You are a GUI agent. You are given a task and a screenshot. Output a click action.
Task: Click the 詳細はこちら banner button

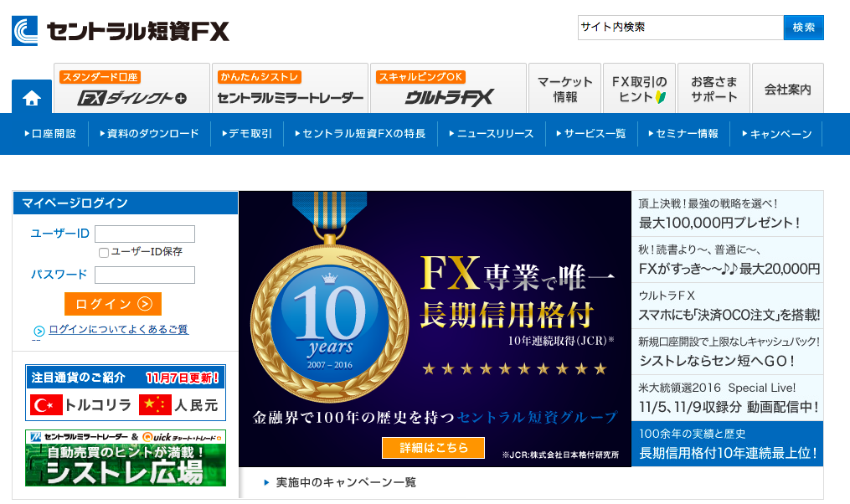click(433, 448)
